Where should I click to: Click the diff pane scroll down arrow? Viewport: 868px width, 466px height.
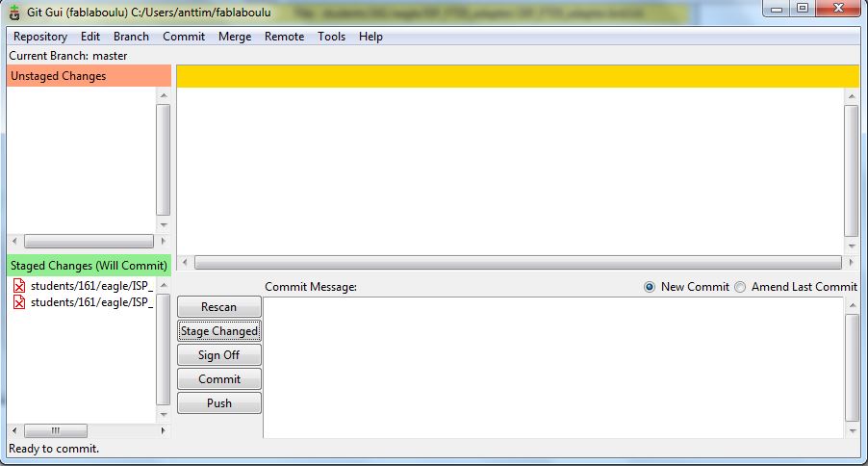pyautogui.click(x=852, y=246)
